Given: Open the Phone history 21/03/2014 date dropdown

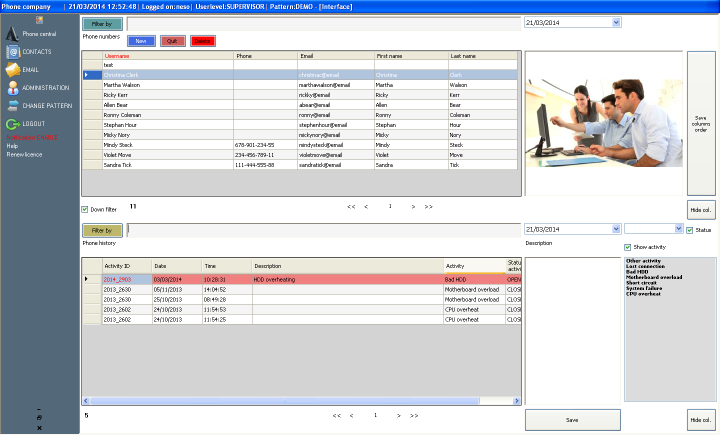Looking at the screenshot, I should [x=616, y=229].
